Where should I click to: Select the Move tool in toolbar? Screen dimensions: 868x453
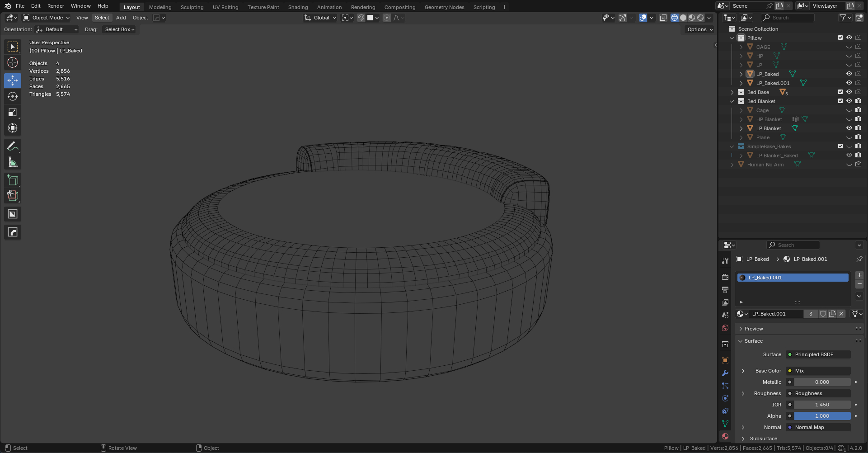pyautogui.click(x=13, y=80)
